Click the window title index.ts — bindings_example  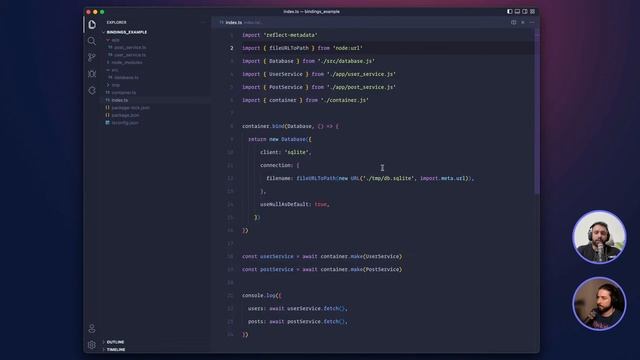pos(311,11)
